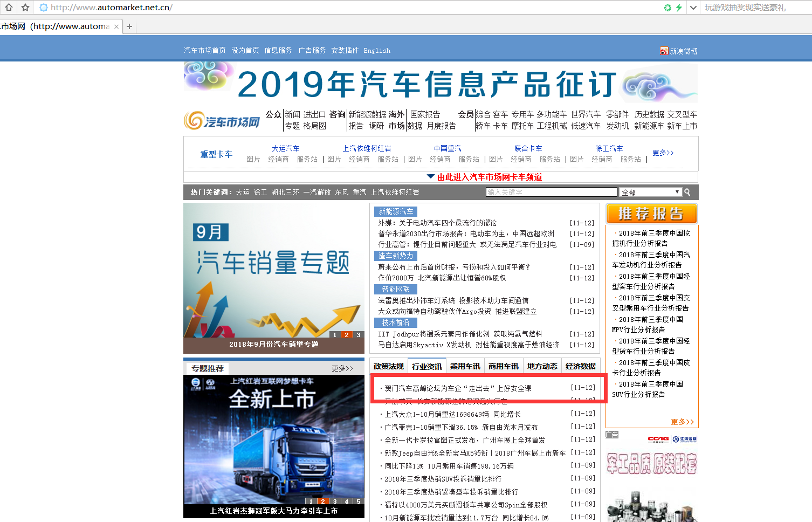Click the 推荐报告 orange header button
This screenshot has height=522, width=812.
[651, 214]
